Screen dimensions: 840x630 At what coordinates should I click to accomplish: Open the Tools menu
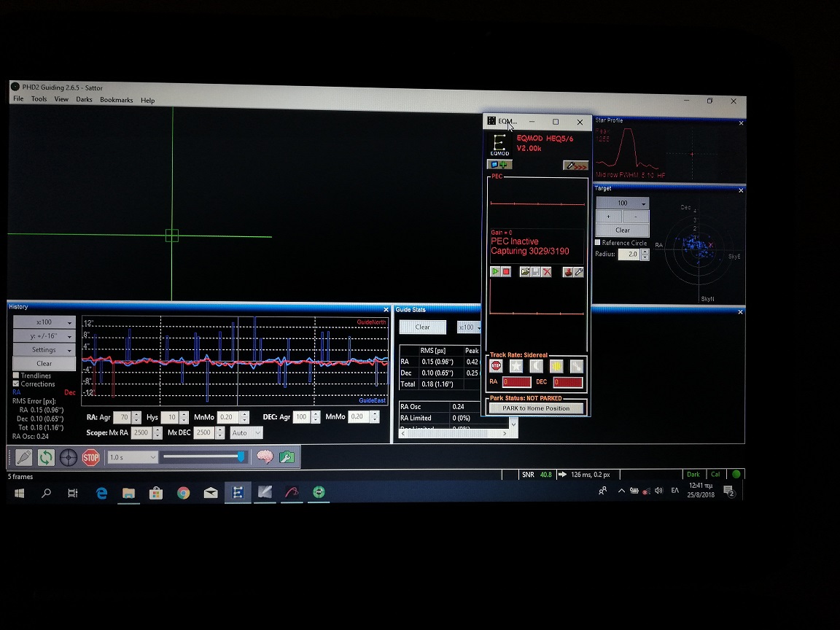point(39,98)
